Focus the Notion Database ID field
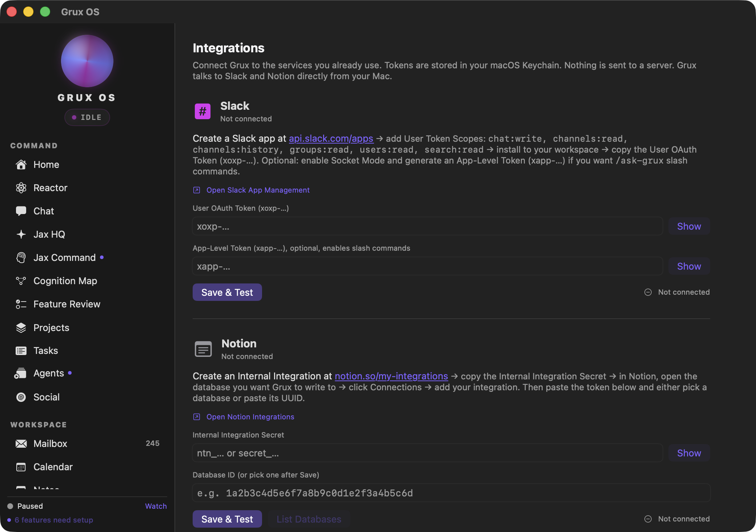 [x=451, y=493]
